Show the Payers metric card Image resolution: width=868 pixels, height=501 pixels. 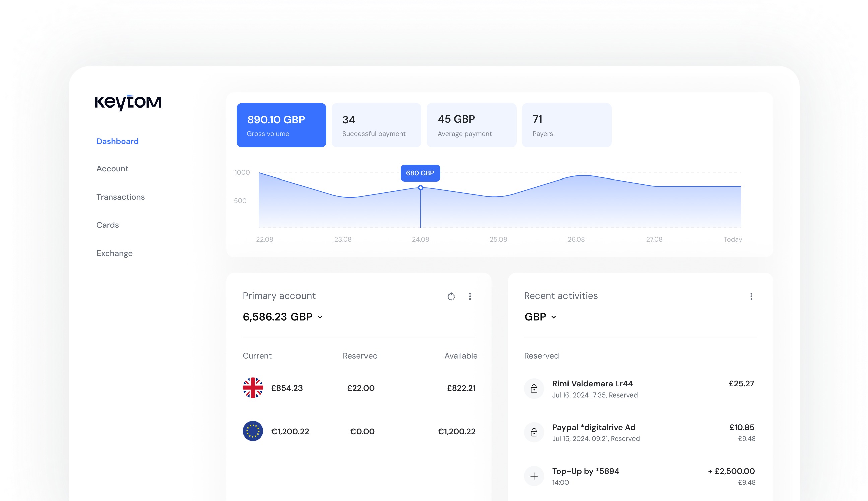click(x=566, y=125)
